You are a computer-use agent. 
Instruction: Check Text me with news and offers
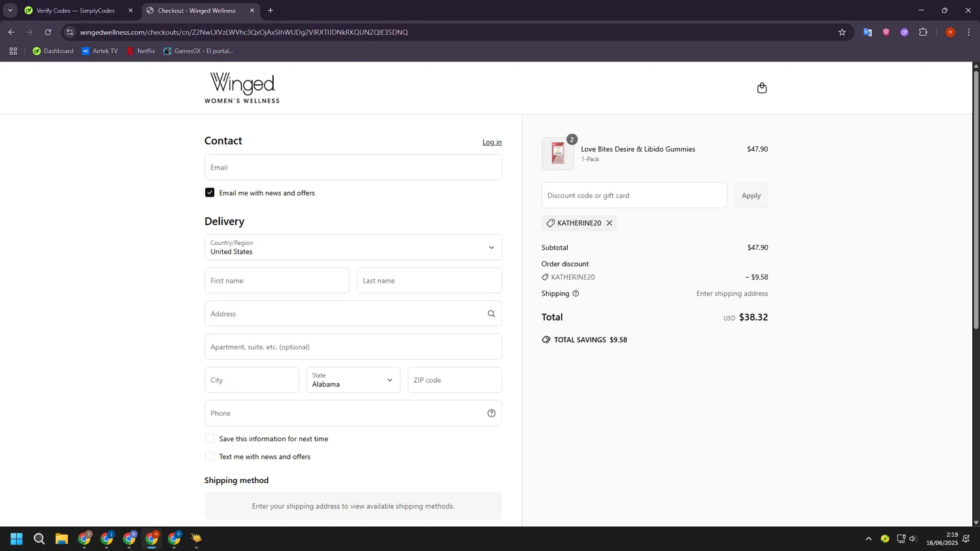[x=210, y=456]
